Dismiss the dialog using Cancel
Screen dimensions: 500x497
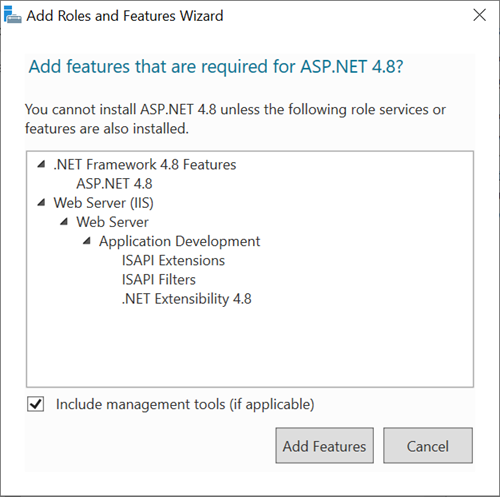pyautogui.click(x=428, y=446)
